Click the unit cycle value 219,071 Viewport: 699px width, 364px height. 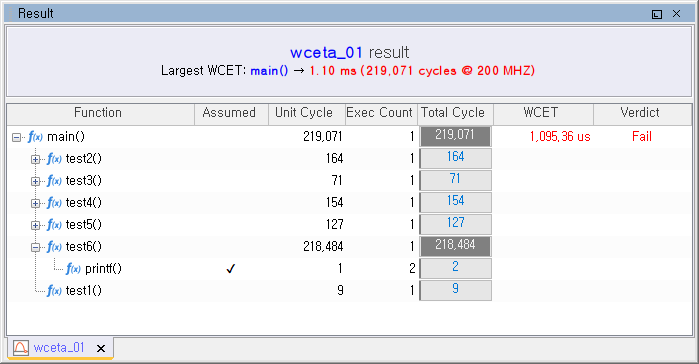(x=323, y=137)
